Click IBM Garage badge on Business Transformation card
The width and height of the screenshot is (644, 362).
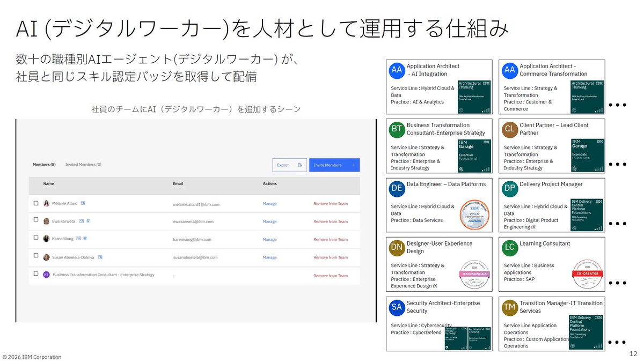[474, 156]
